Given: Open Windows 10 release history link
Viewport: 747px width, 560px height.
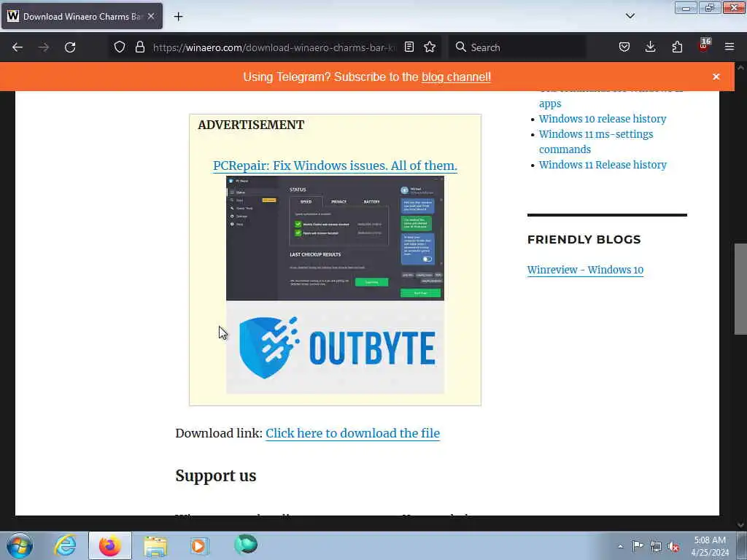Looking at the screenshot, I should (x=602, y=119).
